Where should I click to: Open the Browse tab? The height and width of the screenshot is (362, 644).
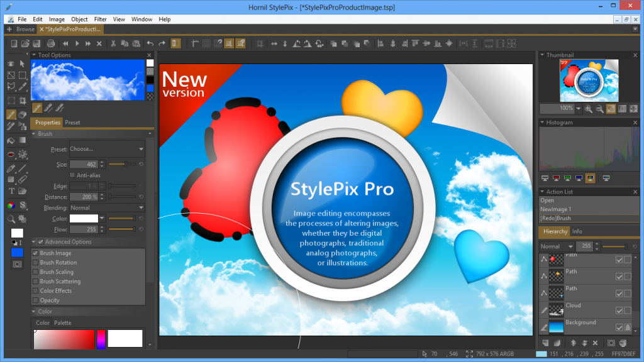click(25, 29)
